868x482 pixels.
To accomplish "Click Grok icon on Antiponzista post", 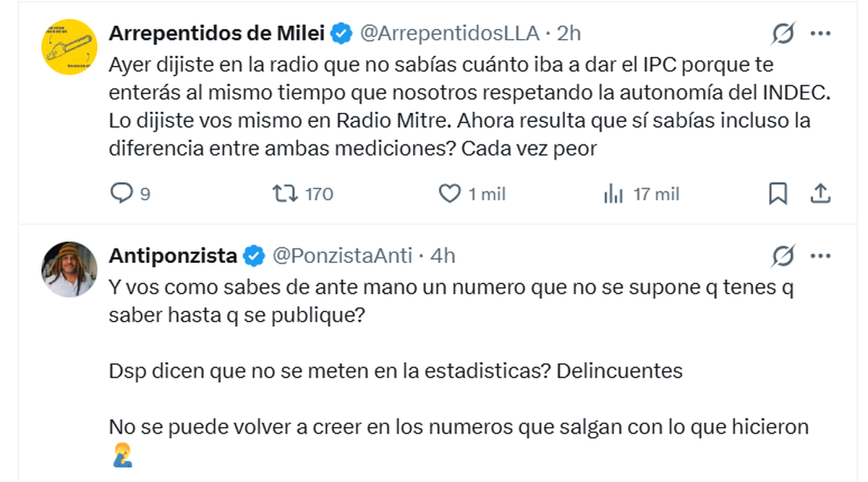I will pos(783,256).
